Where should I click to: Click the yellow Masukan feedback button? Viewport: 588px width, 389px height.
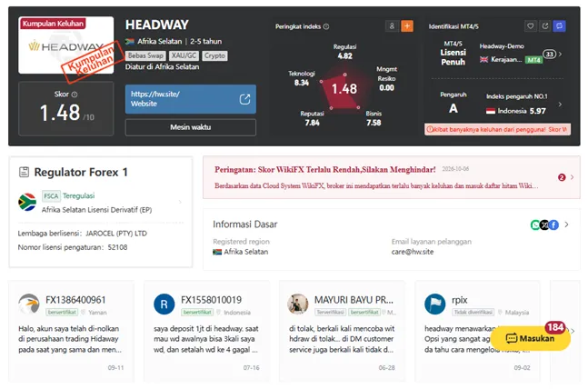(530, 338)
